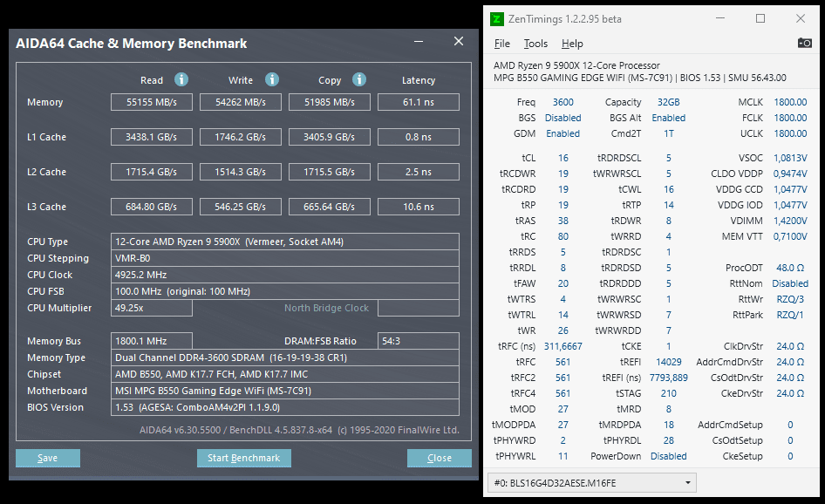Click the L2 Cache latency 2.5 ns
The height and width of the screenshot is (504, 825).
click(419, 172)
